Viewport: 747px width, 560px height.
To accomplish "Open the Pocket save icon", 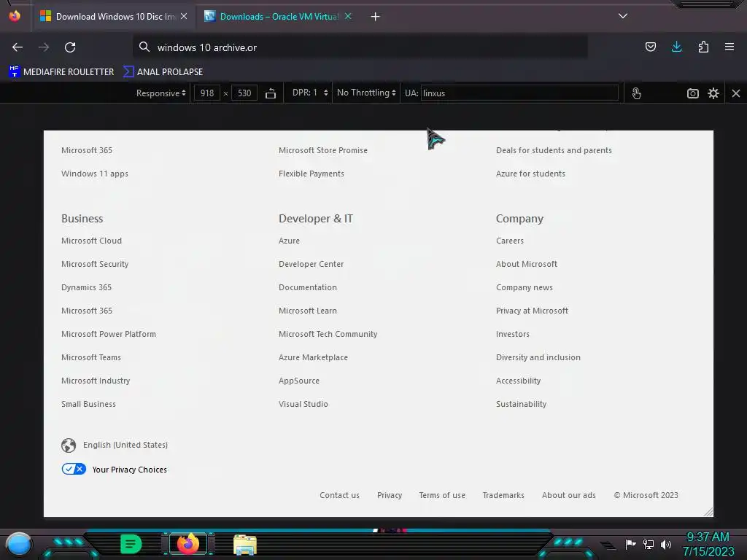I will click(650, 47).
